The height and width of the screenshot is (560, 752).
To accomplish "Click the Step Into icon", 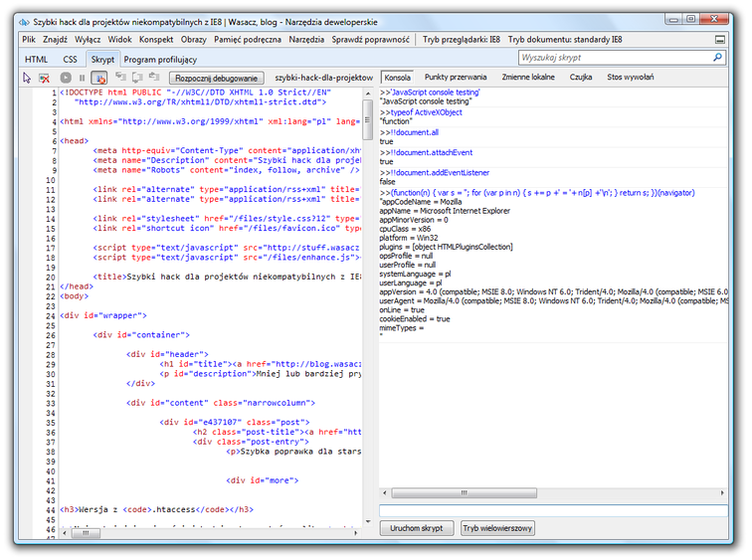I will coord(120,78).
